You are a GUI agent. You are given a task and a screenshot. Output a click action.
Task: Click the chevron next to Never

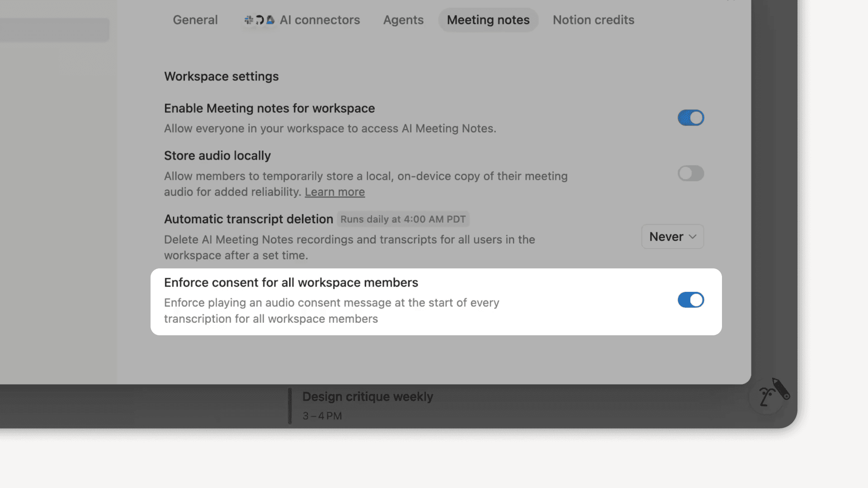693,236
